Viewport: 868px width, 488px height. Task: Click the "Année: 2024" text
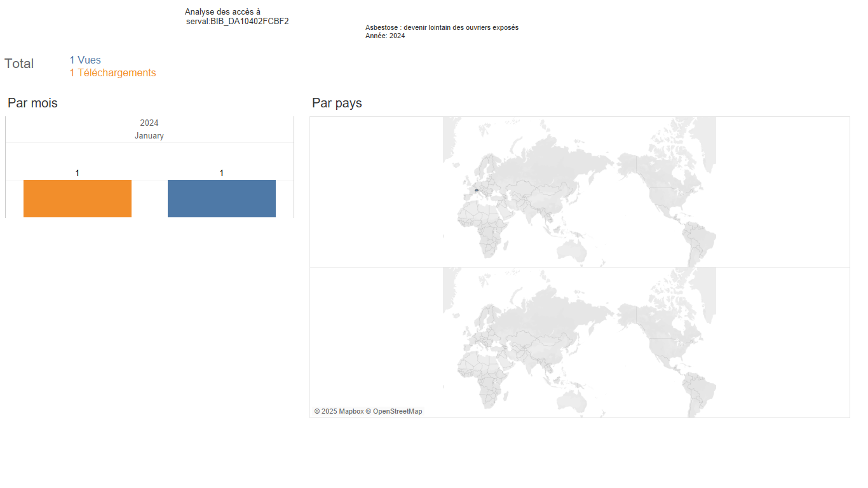pos(385,36)
